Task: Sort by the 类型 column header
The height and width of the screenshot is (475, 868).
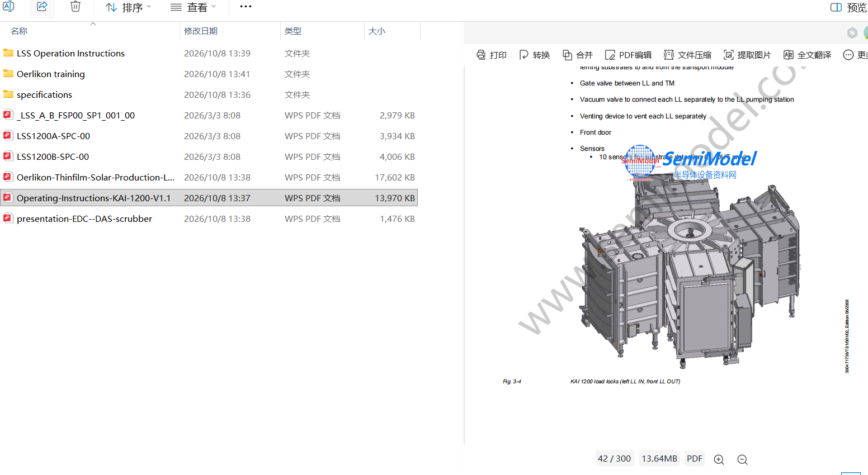Action: [293, 31]
